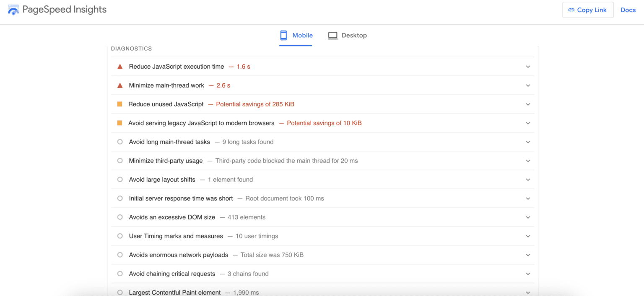The width and height of the screenshot is (644, 296).
Task: Click the User Timing marks and measures row
Action: click(x=176, y=236)
